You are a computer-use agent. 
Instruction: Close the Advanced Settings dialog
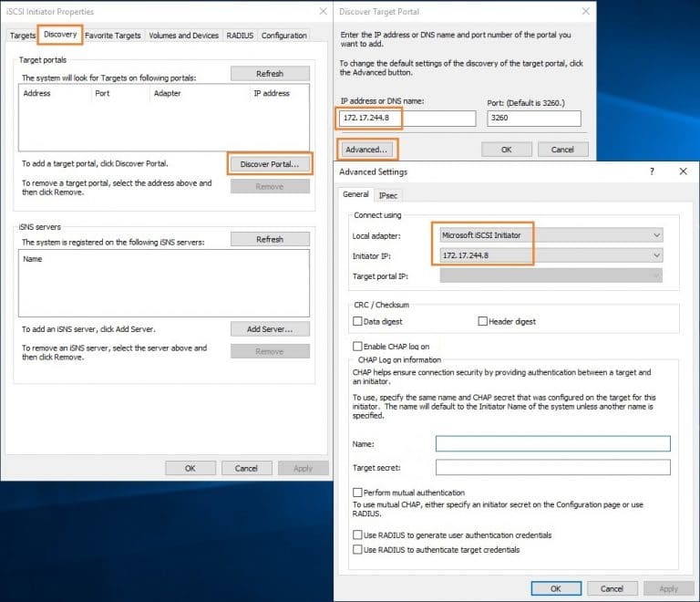tap(683, 171)
